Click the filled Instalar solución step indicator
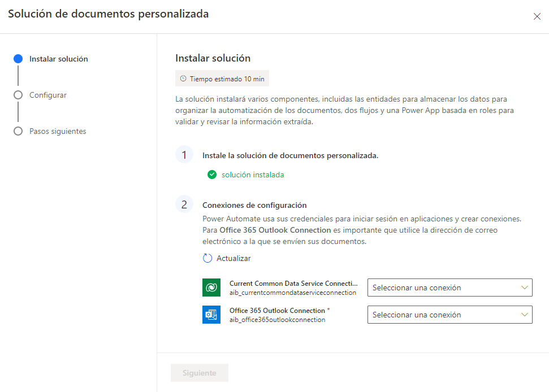Screen dimensions: 549x392 (18, 59)
